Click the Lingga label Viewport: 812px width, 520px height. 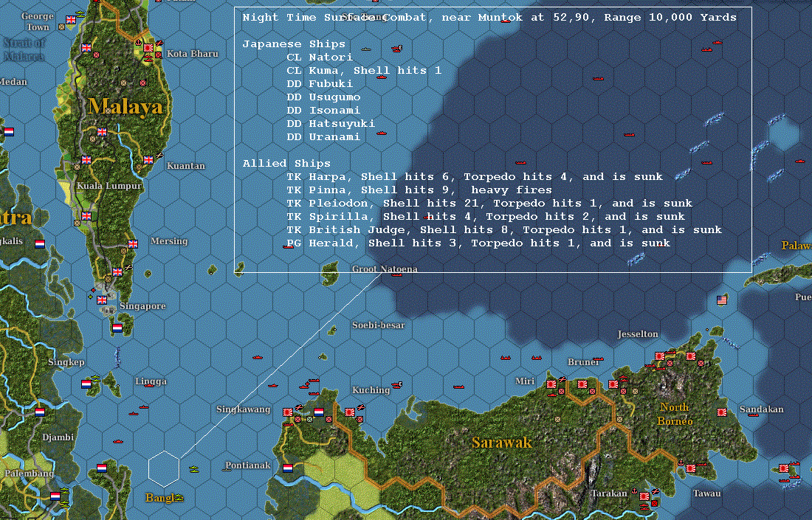pos(151,381)
